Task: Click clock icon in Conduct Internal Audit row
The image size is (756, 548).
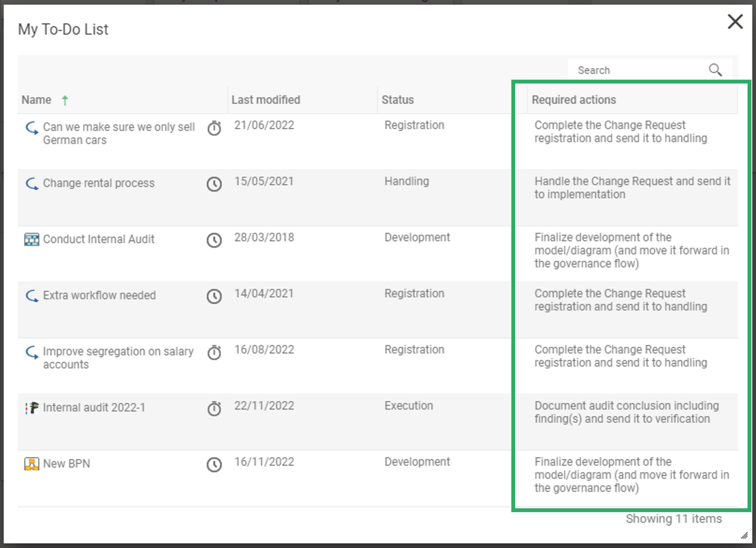Action: [x=214, y=240]
